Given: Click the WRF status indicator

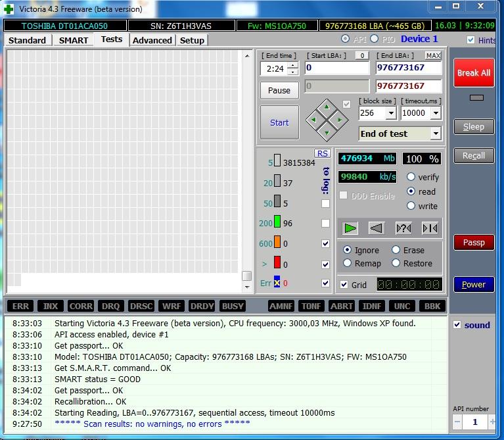Looking at the screenshot, I should 172,306.
